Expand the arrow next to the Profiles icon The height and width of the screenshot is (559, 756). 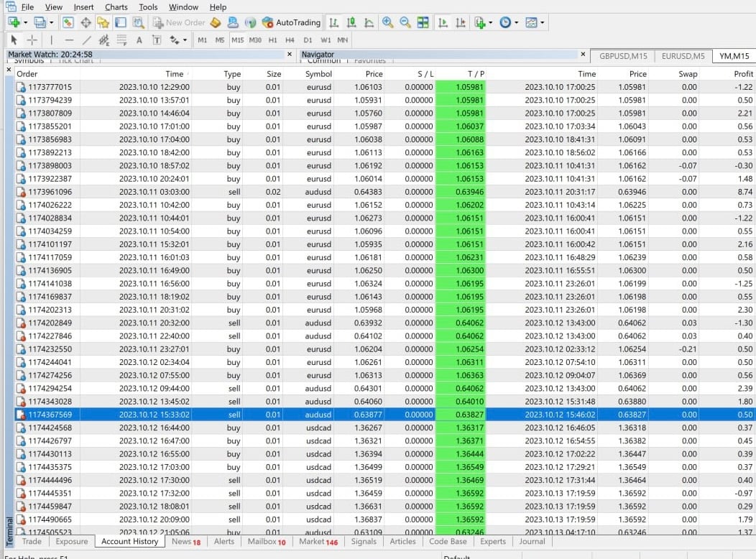(x=51, y=22)
